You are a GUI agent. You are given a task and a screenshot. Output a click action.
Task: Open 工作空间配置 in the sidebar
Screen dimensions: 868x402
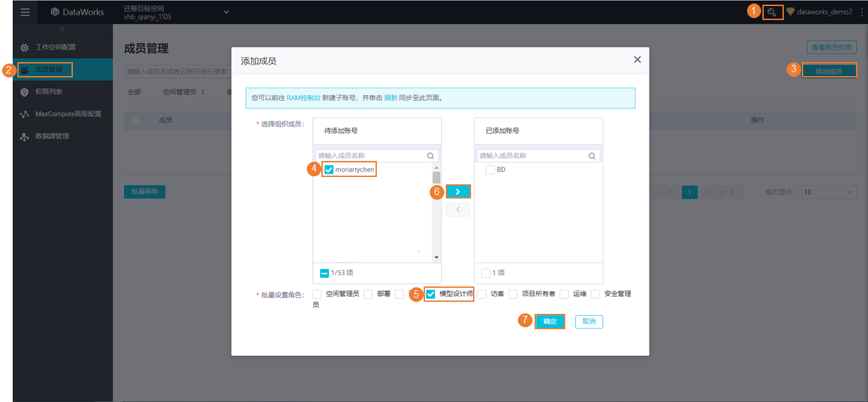point(63,47)
